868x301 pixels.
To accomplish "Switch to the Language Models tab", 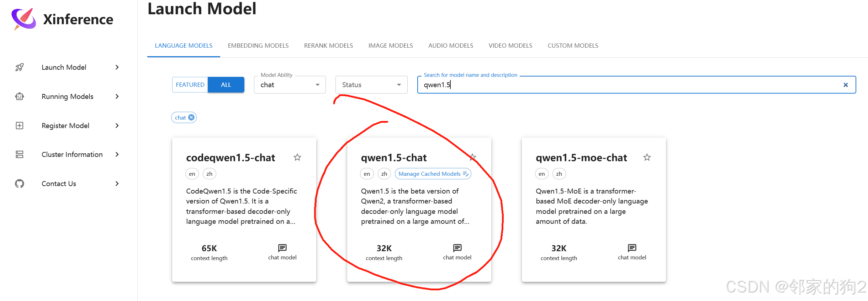I will (x=184, y=46).
